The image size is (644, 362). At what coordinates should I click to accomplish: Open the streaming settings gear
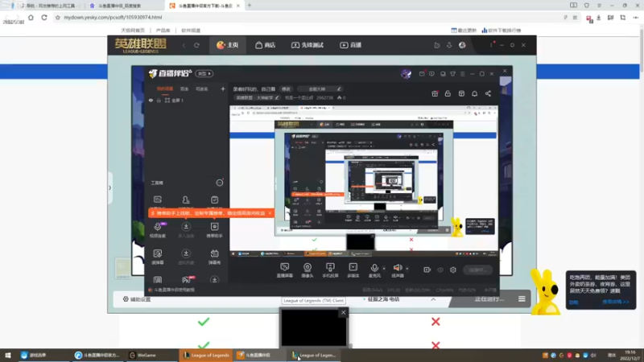tap(453, 269)
